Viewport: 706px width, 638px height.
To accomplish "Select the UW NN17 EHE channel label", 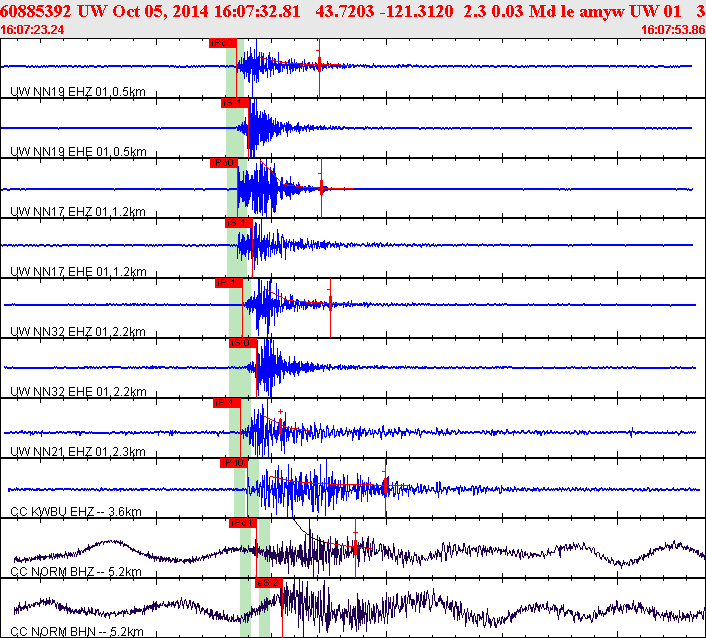I will tap(77, 272).
